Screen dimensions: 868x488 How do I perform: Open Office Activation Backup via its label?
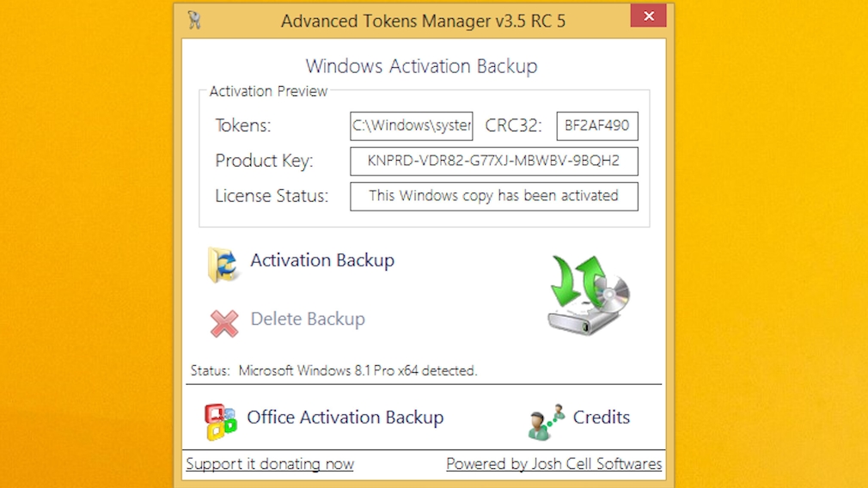(345, 418)
